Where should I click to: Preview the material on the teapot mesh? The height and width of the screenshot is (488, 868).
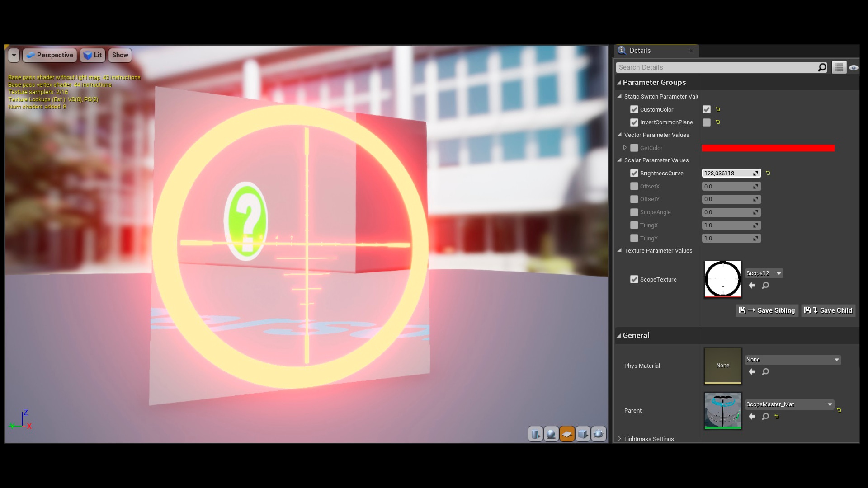tap(598, 434)
